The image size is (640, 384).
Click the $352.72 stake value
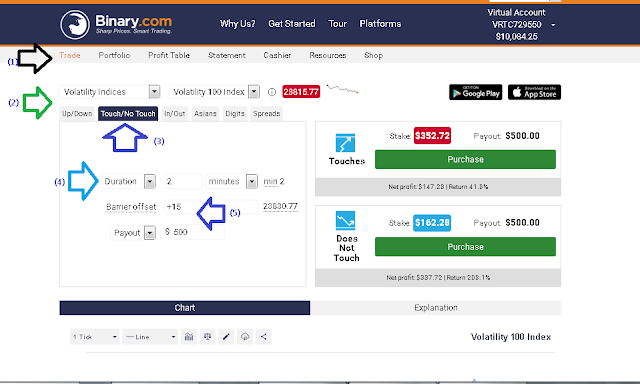[432, 135]
